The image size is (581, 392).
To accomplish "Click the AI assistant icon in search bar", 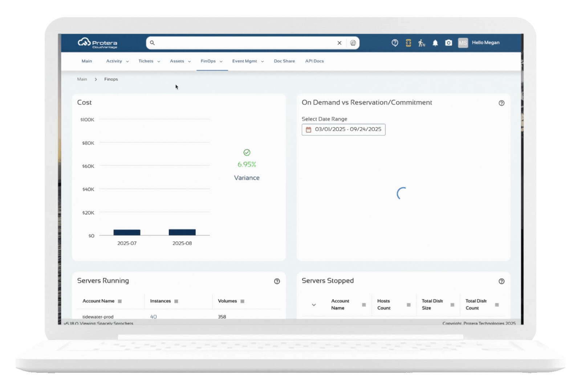I will [353, 43].
